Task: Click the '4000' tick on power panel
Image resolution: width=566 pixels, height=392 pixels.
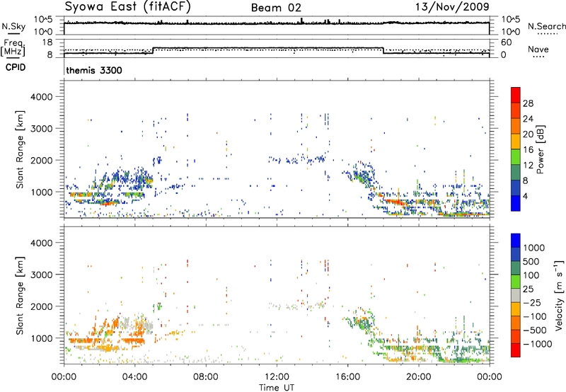Action: [42, 97]
